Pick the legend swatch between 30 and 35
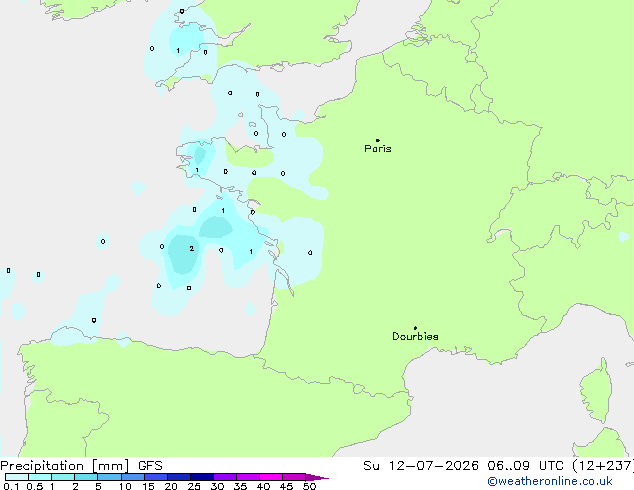Viewport: 634px width, 490px height. click(x=224, y=477)
